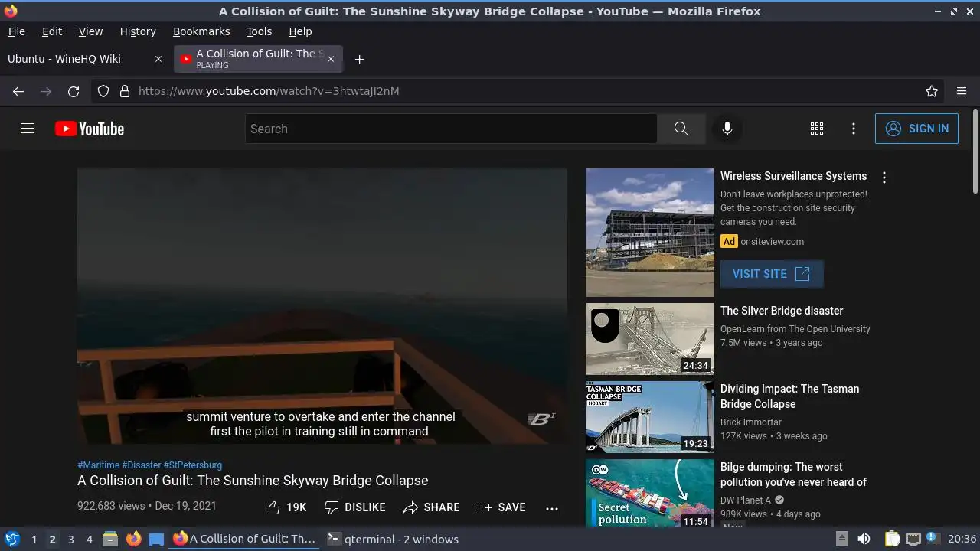
Task: Switch to workspace 3
Action: [70, 540]
